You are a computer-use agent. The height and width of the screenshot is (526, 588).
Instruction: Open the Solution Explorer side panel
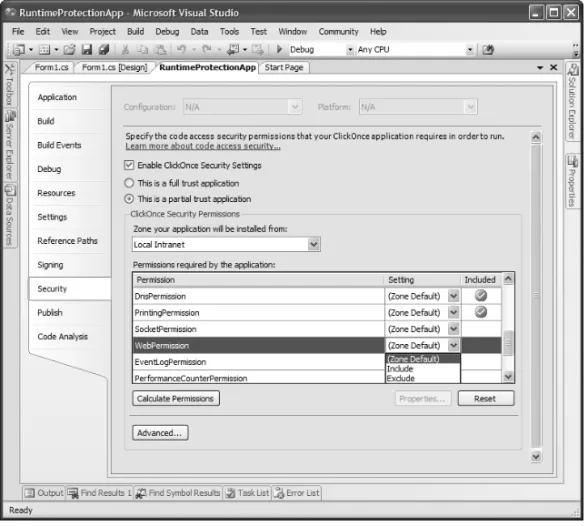(573, 102)
